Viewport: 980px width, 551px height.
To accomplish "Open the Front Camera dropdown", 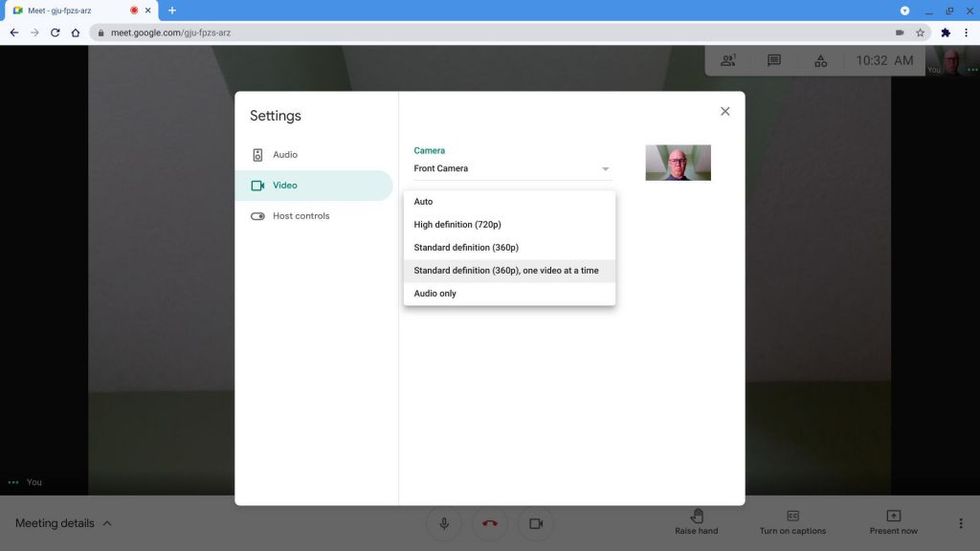I will [x=510, y=167].
